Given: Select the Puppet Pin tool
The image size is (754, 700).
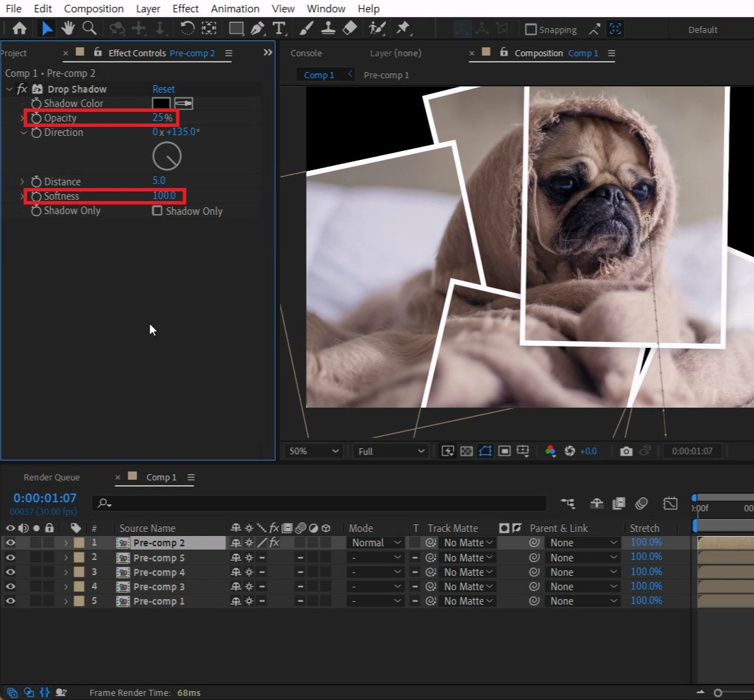Looking at the screenshot, I should click(403, 29).
